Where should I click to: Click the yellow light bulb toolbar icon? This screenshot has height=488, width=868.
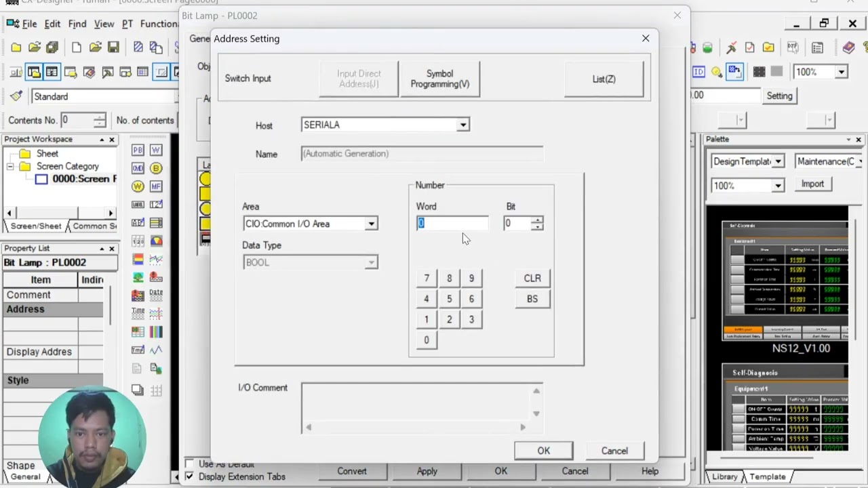pyautogui.click(x=716, y=72)
